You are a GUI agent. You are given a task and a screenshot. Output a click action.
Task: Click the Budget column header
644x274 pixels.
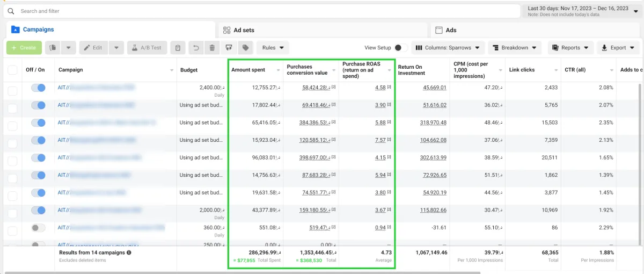tap(189, 70)
